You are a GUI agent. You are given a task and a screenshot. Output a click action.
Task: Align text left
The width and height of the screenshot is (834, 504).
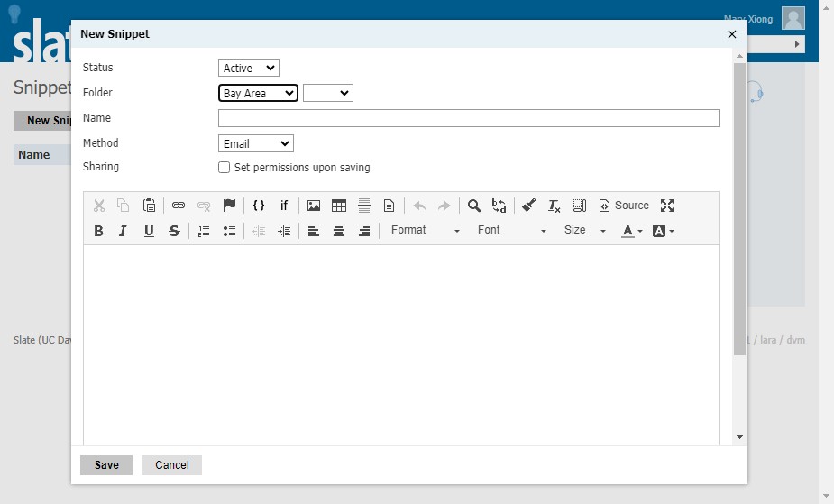coord(314,231)
